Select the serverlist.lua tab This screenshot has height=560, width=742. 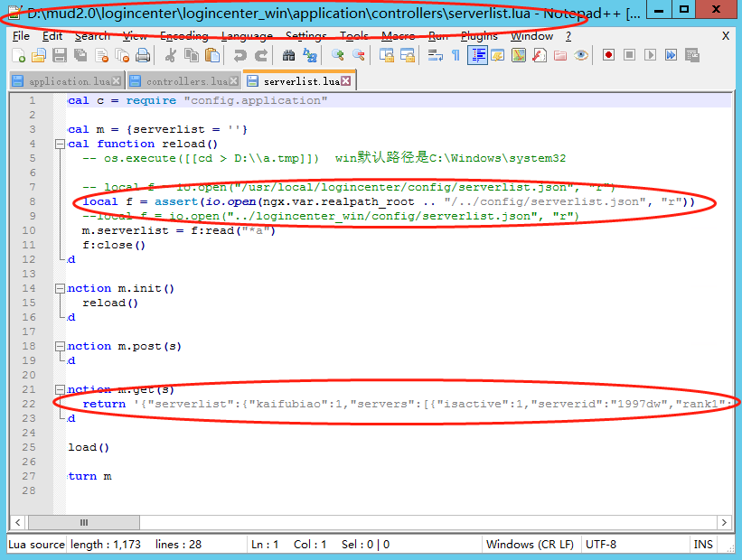(x=299, y=80)
